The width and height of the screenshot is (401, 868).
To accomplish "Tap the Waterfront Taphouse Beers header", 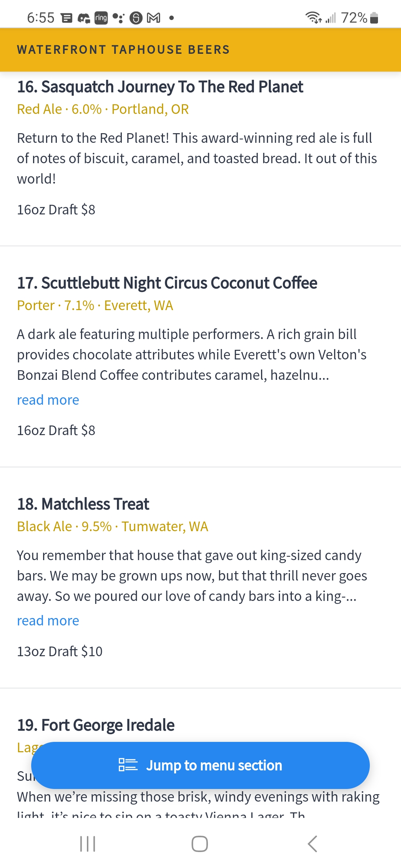I will tap(123, 49).
